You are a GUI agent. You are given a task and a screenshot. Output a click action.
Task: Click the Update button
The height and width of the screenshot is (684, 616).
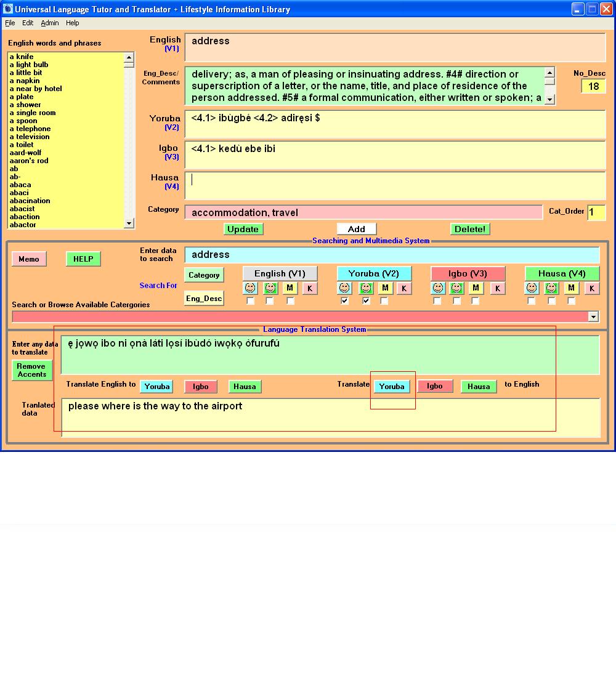(243, 229)
